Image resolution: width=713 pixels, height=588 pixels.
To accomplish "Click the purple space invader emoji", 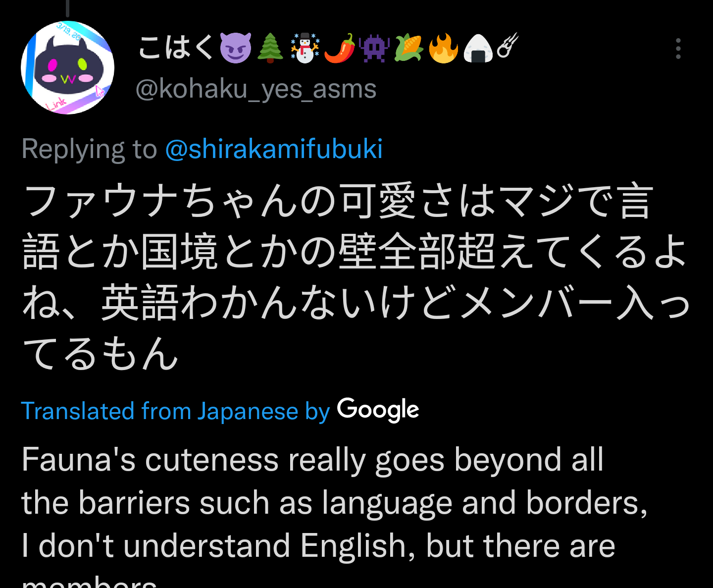I will tap(374, 48).
